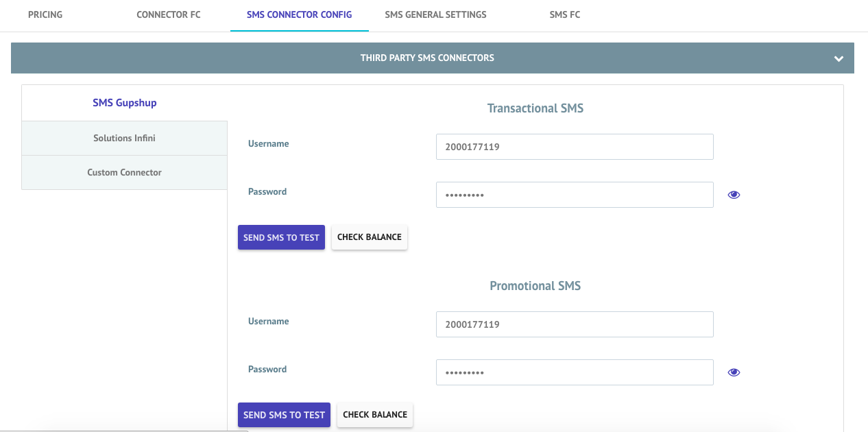Select SMS Connector Config tab
The width and height of the screenshot is (868, 432).
(x=300, y=14)
